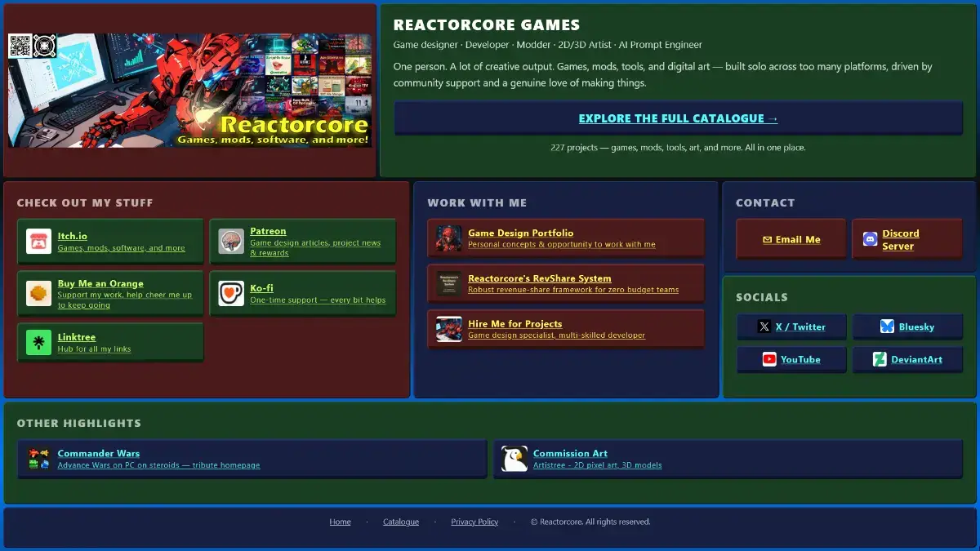This screenshot has width=980, height=551.
Task: Click the Game Design Portfolio thumbnail icon
Action: pyautogui.click(x=448, y=238)
